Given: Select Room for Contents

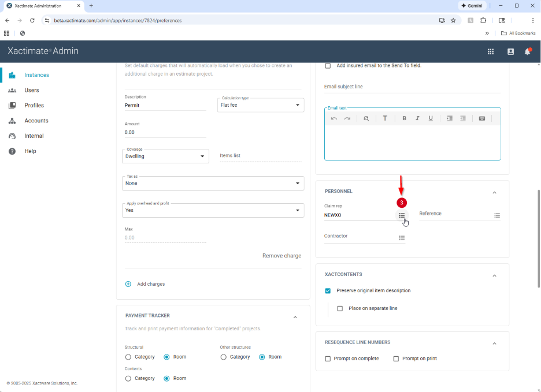Looking at the screenshot, I should (166, 378).
